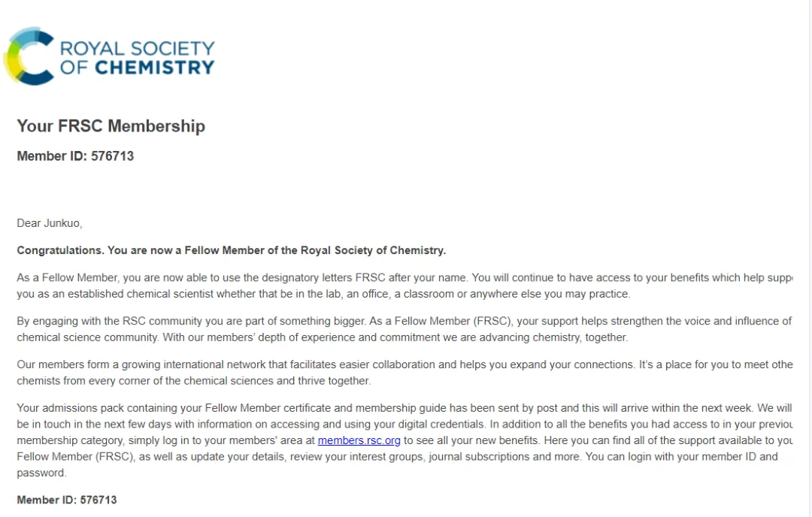812x517 pixels.
Task: Click the "Dear Junkuo," greeting
Action: pos(50,223)
